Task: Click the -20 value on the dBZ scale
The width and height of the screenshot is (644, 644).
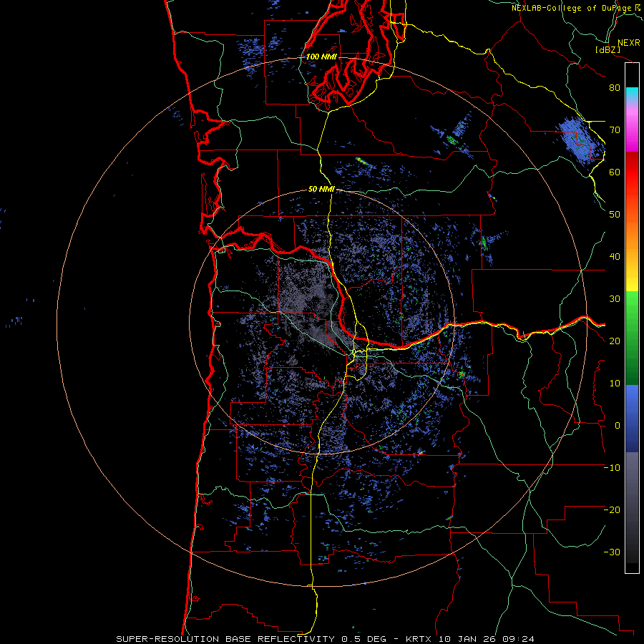Action: [x=612, y=510]
